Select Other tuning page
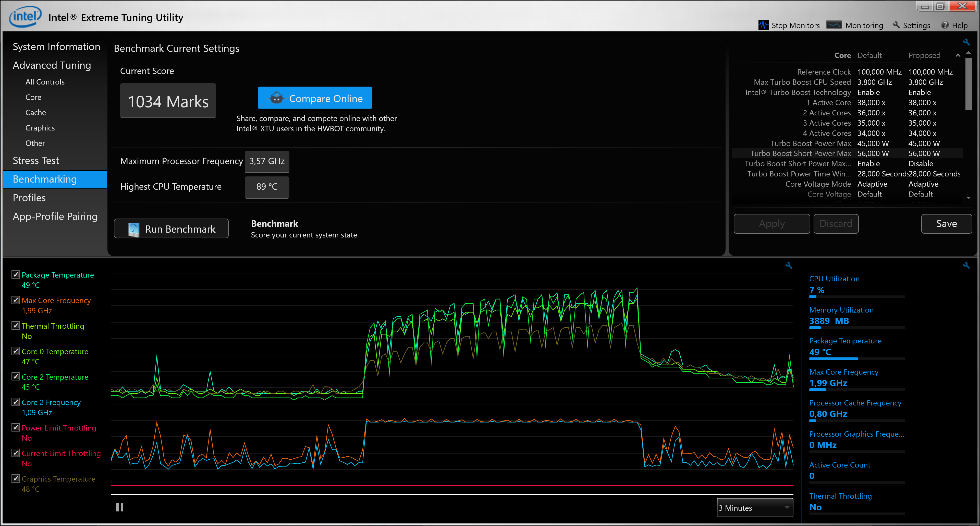 (35, 143)
